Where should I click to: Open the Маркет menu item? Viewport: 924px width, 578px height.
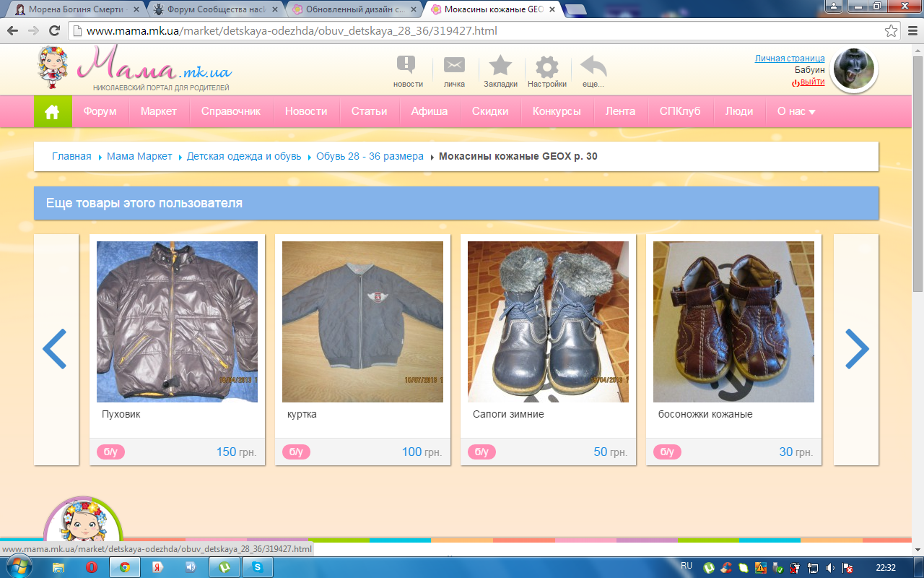click(x=159, y=111)
